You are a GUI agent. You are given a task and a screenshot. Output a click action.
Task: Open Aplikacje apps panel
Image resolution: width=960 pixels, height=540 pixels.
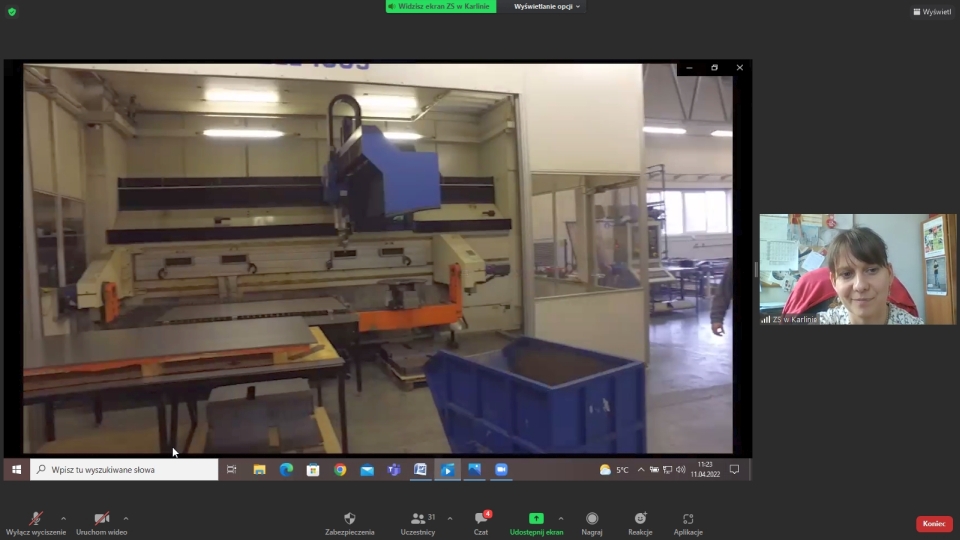coord(688,523)
